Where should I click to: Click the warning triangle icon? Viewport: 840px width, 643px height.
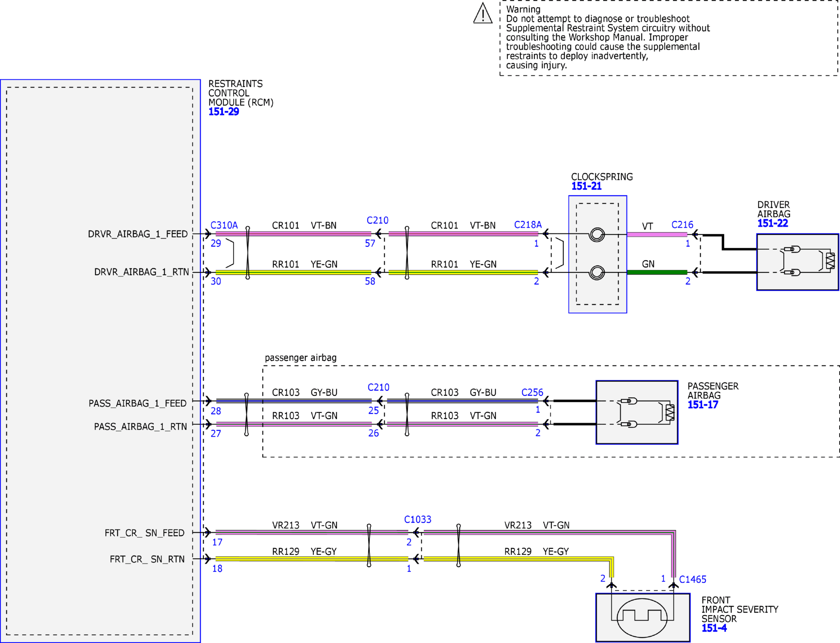pyautogui.click(x=483, y=13)
